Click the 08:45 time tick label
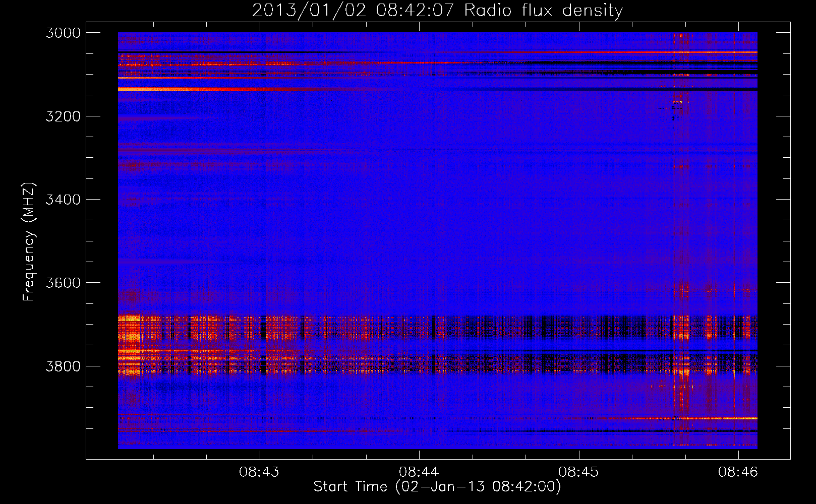This screenshot has width=816, height=504. coord(578,472)
